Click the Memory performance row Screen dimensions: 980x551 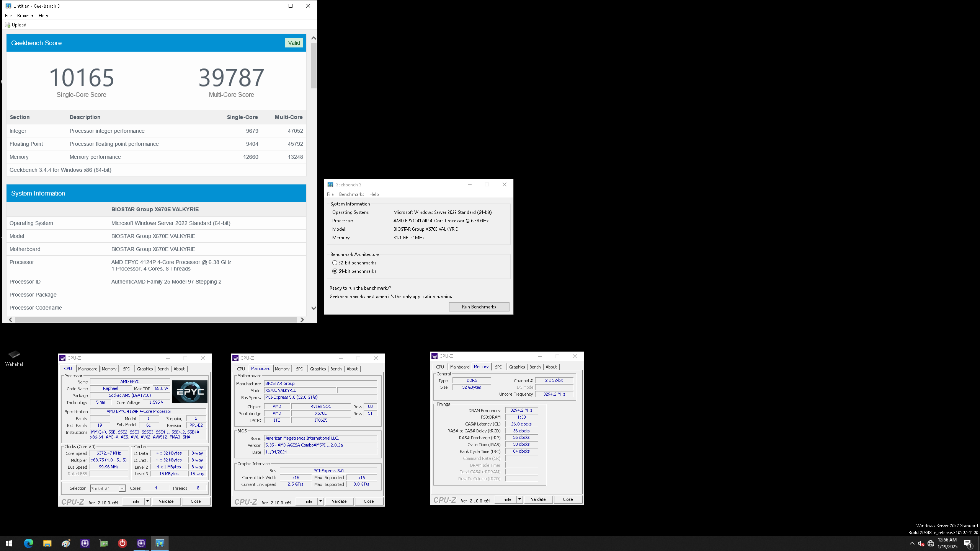(x=156, y=157)
